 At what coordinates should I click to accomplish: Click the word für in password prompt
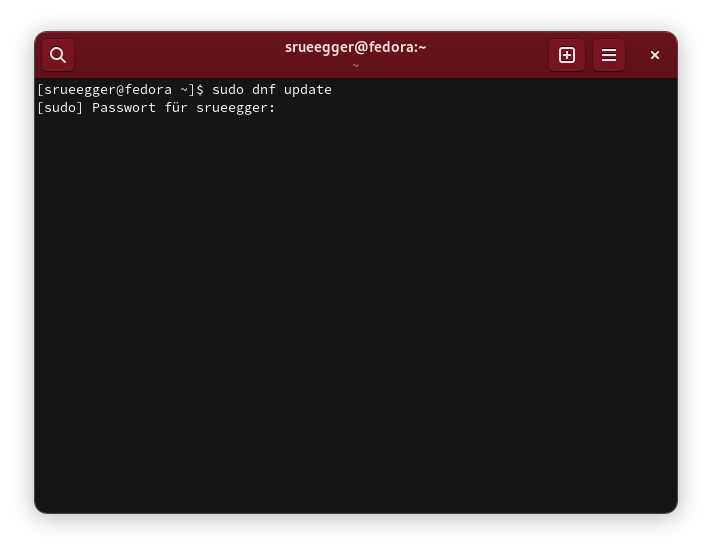(x=176, y=108)
